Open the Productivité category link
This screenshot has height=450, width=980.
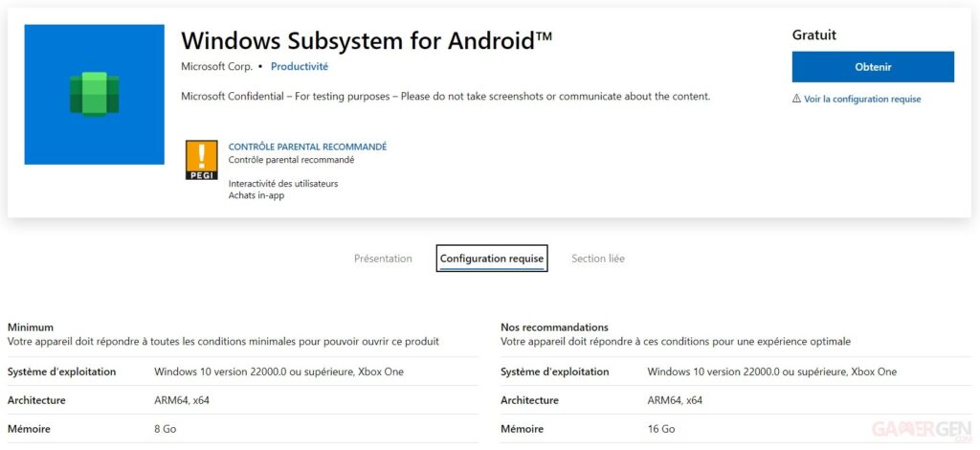click(300, 66)
